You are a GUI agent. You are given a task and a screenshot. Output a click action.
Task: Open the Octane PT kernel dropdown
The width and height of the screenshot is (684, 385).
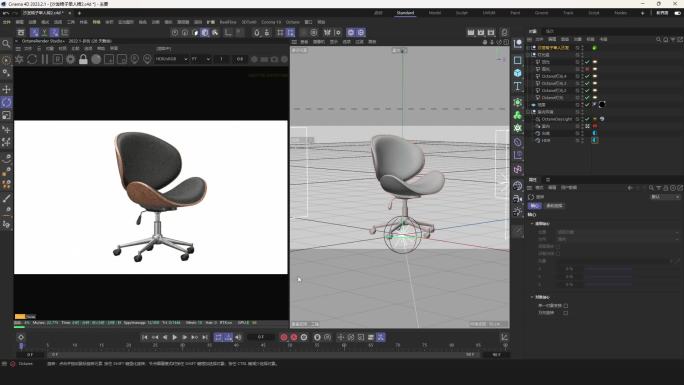point(201,59)
